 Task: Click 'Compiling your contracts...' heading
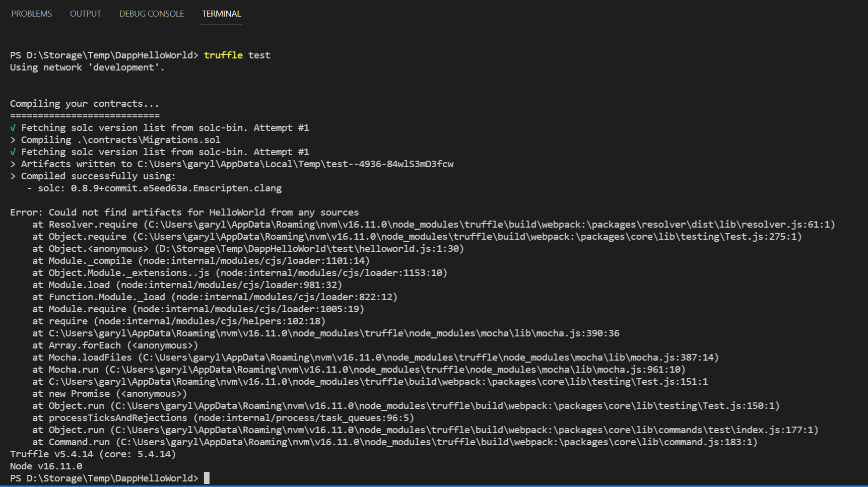pyautogui.click(x=85, y=103)
